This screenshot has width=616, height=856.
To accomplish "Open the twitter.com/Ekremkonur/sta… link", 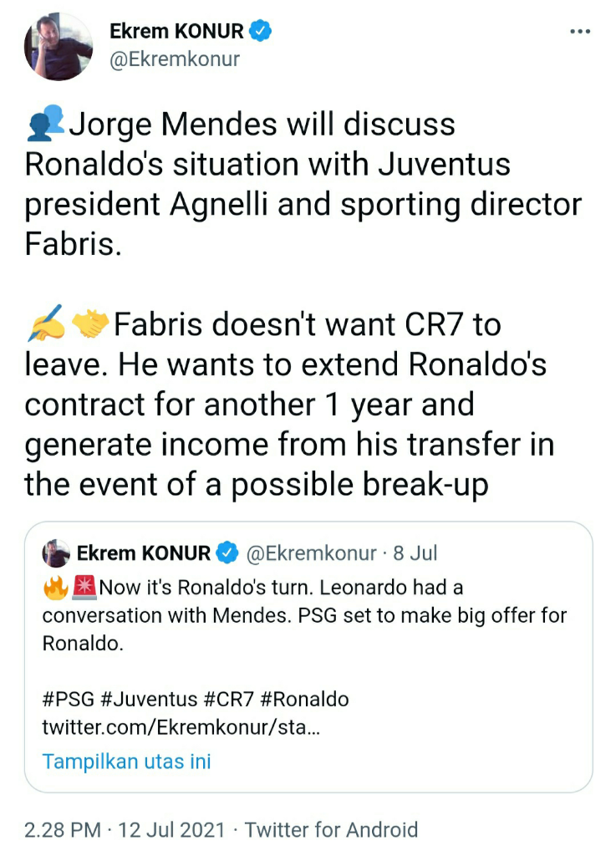I will tap(181, 727).
